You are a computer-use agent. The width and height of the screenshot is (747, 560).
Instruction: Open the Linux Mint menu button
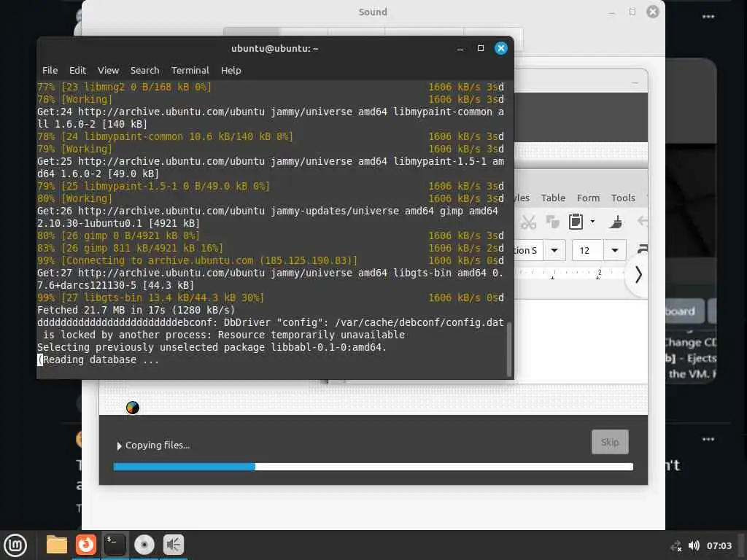pyautogui.click(x=15, y=545)
